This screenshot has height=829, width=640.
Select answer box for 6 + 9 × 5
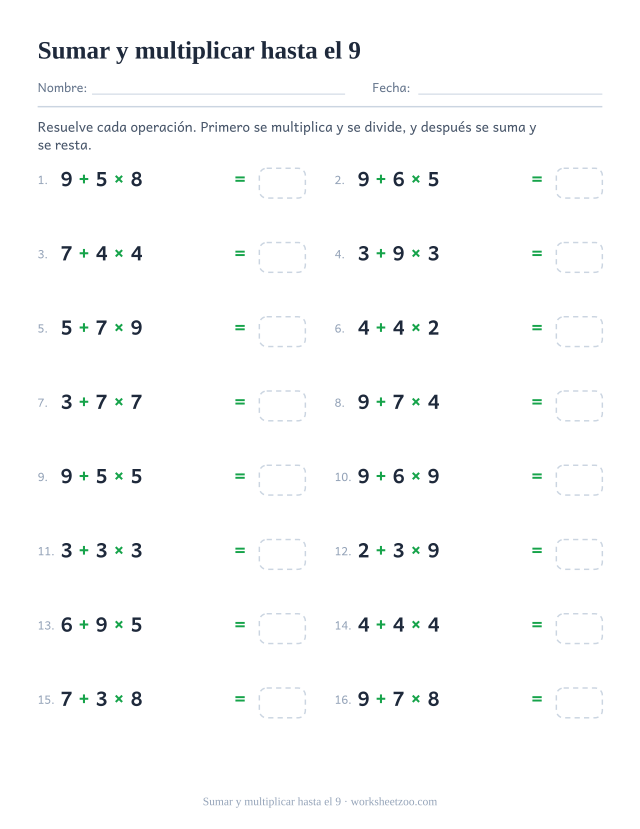(282, 629)
